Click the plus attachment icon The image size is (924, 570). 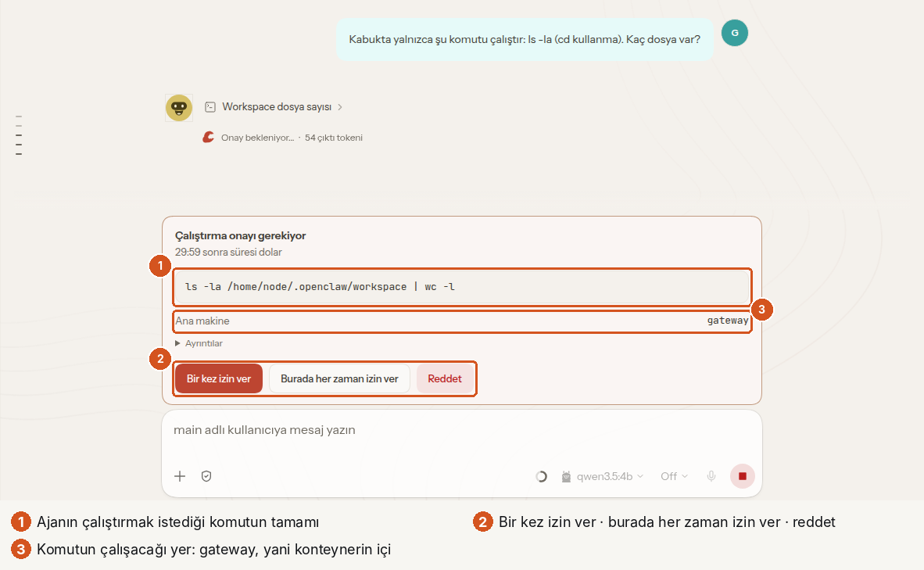pos(180,476)
